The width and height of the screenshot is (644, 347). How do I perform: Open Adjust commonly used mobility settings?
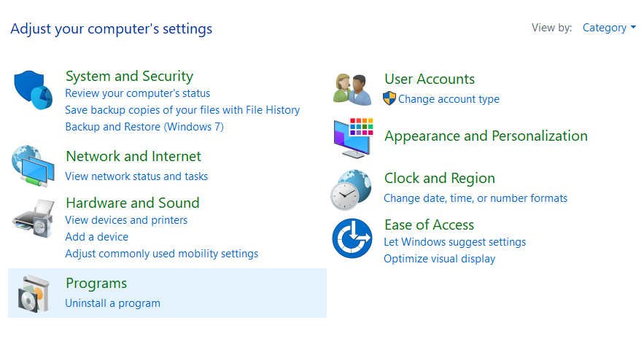point(162,254)
